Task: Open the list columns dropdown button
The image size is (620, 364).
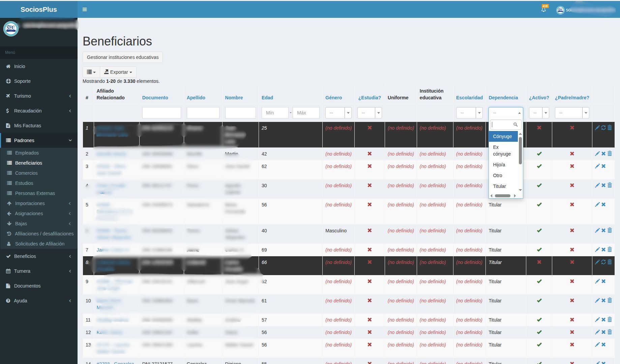Action: [91, 72]
